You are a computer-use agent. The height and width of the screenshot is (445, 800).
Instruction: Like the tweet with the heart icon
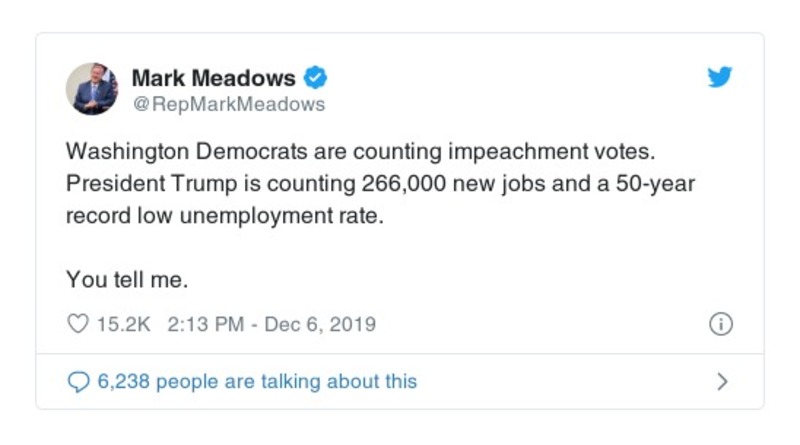click(x=78, y=324)
